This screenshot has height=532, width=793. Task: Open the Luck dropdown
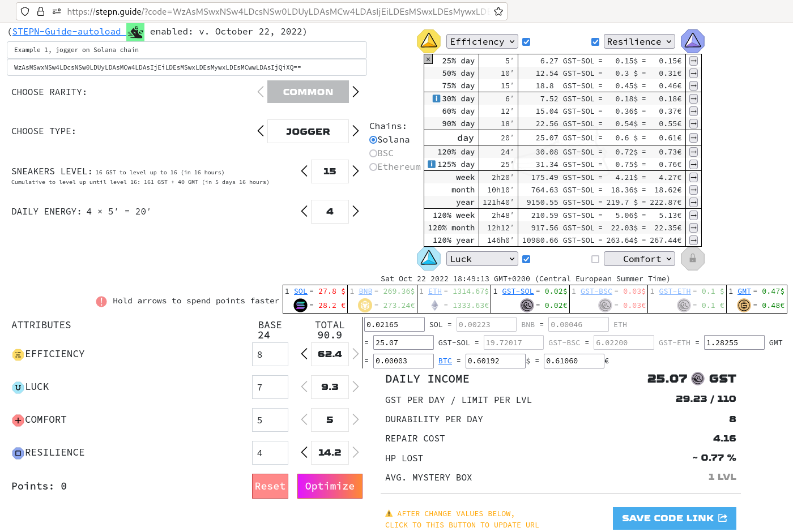click(x=482, y=259)
